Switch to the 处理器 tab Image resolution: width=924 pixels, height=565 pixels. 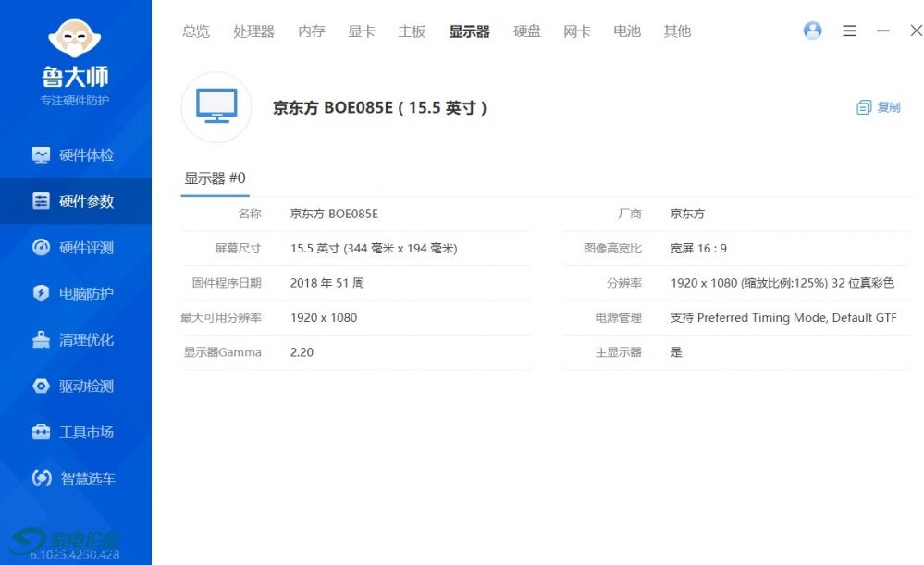[x=253, y=31]
